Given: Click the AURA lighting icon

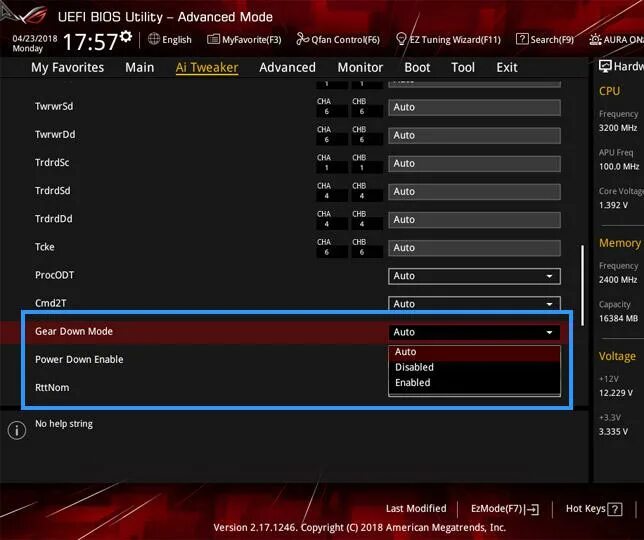Looking at the screenshot, I should click(x=595, y=39).
